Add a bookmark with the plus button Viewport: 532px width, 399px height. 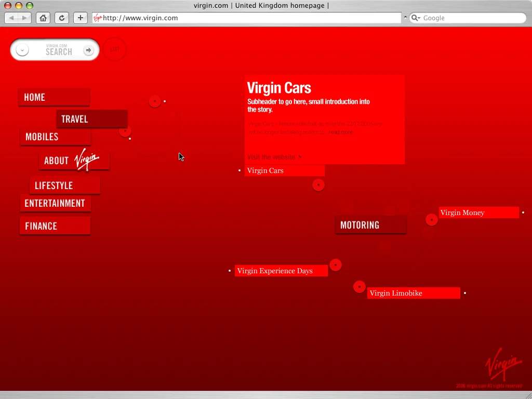point(81,18)
